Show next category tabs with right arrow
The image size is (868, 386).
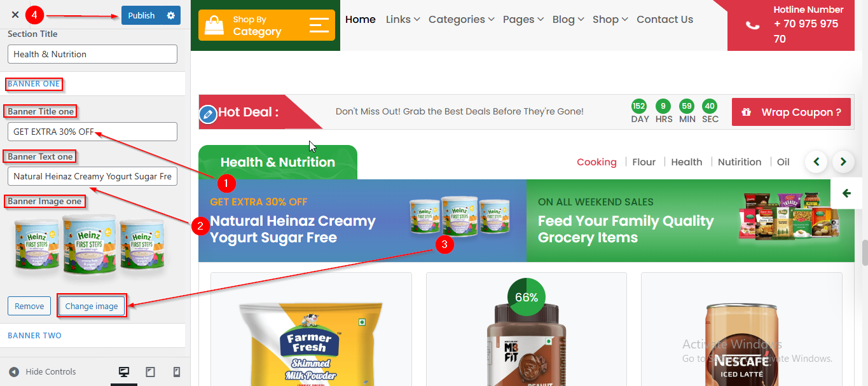843,162
